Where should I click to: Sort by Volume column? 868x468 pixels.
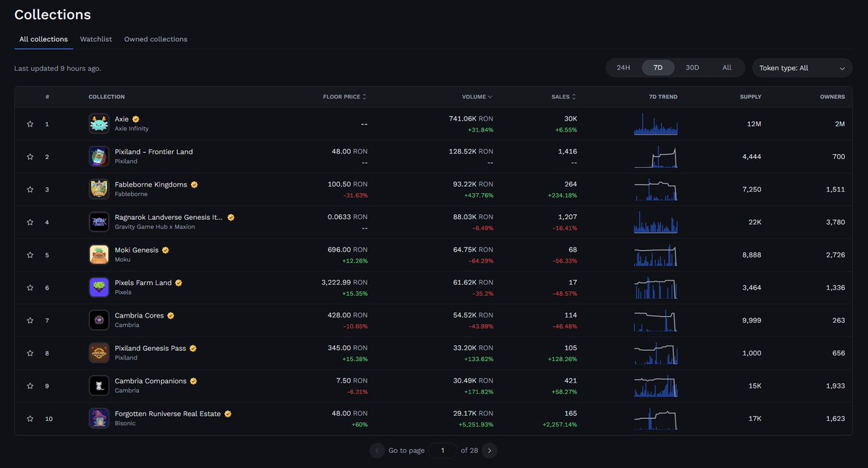point(478,97)
